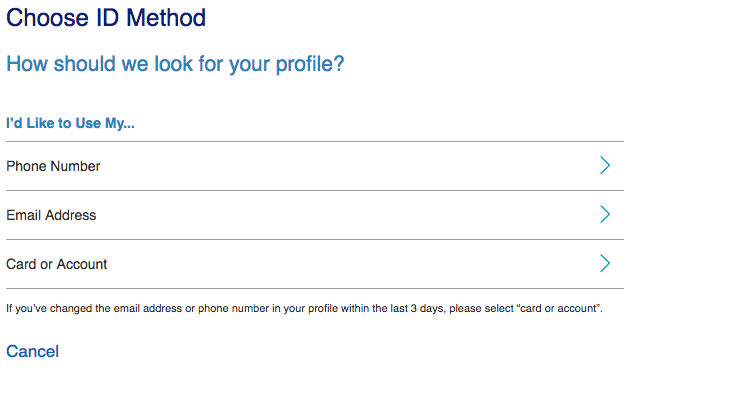Click the quoted "card or account" phrase in footnote

pyautogui.click(x=558, y=309)
